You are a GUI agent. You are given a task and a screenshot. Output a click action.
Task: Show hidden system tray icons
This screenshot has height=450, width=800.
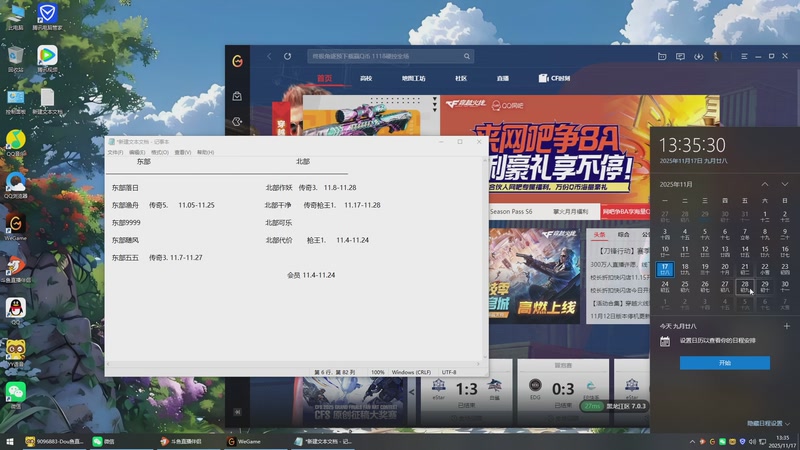point(692,441)
